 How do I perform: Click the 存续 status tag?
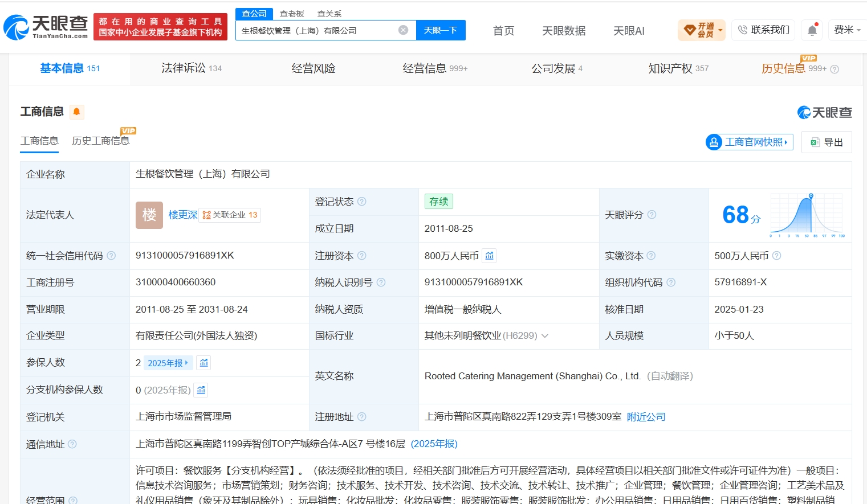(438, 202)
